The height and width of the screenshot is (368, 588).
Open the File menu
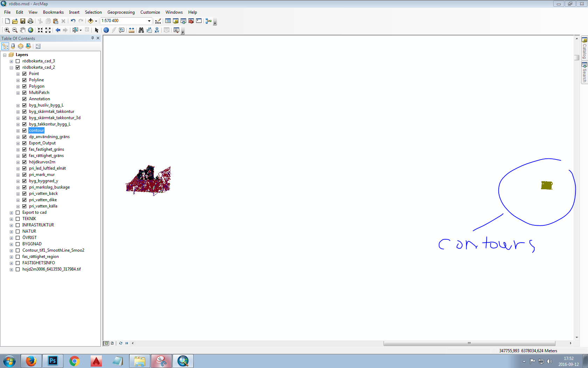[x=7, y=12]
